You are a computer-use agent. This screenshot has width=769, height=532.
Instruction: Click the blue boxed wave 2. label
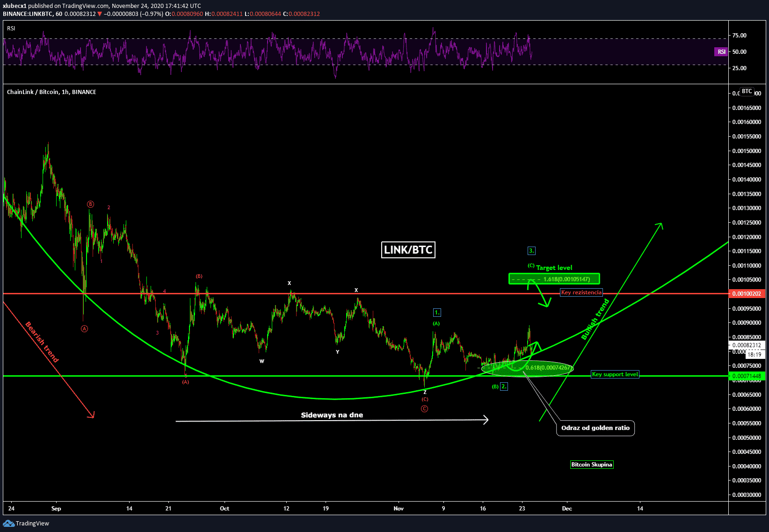coord(504,386)
